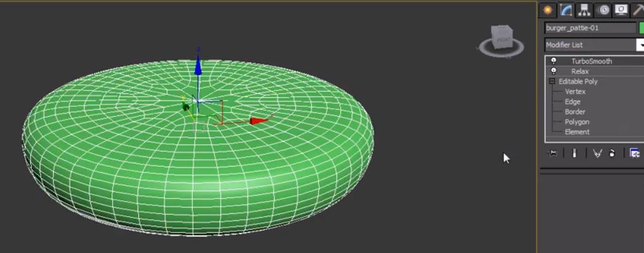Select Polygon sub-object level

click(x=577, y=122)
